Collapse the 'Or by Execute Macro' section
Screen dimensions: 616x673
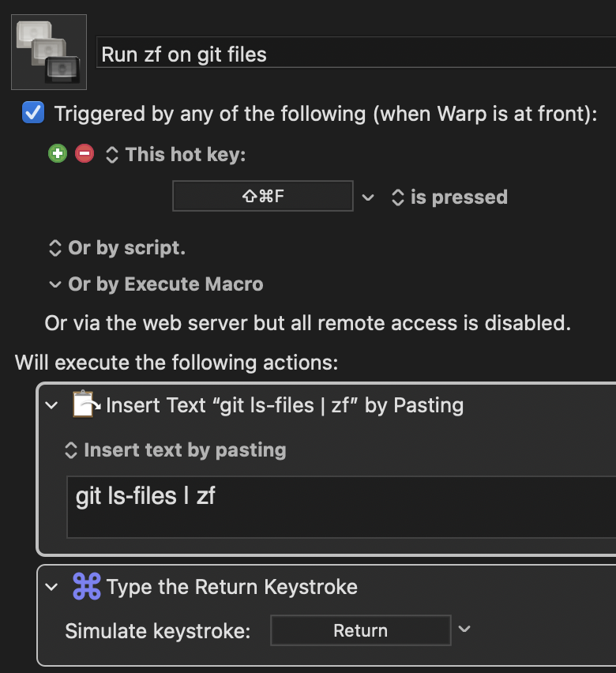pyautogui.click(x=54, y=284)
